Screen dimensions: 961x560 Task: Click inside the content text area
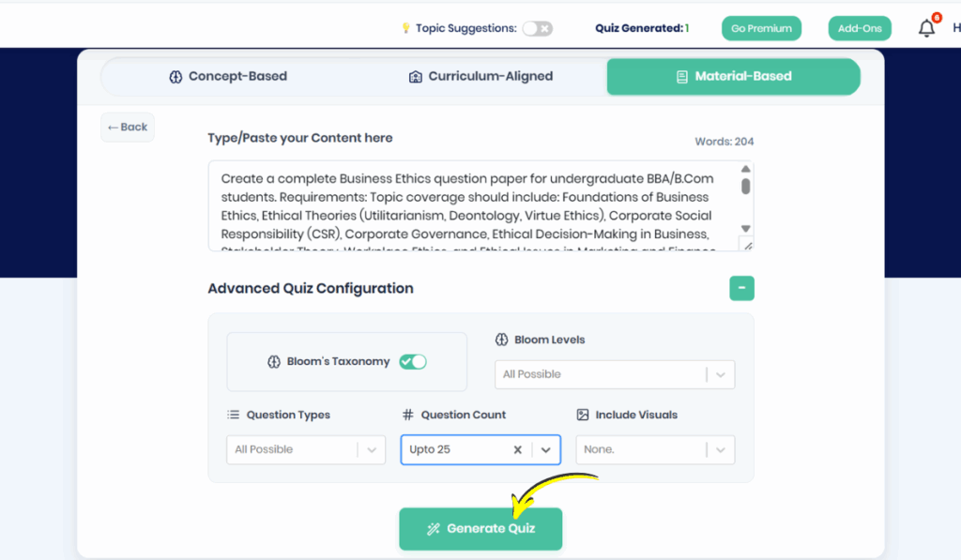click(x=469, y=206)
